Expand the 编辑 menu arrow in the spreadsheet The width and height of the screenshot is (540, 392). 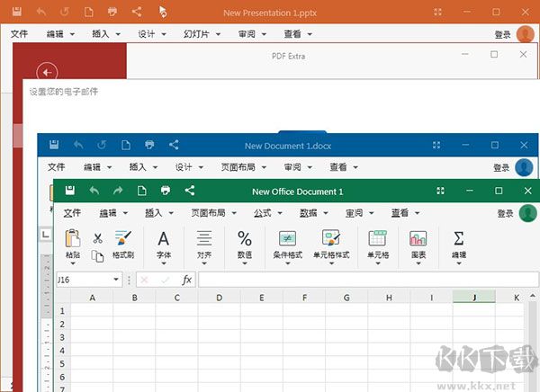pos(125,213)
